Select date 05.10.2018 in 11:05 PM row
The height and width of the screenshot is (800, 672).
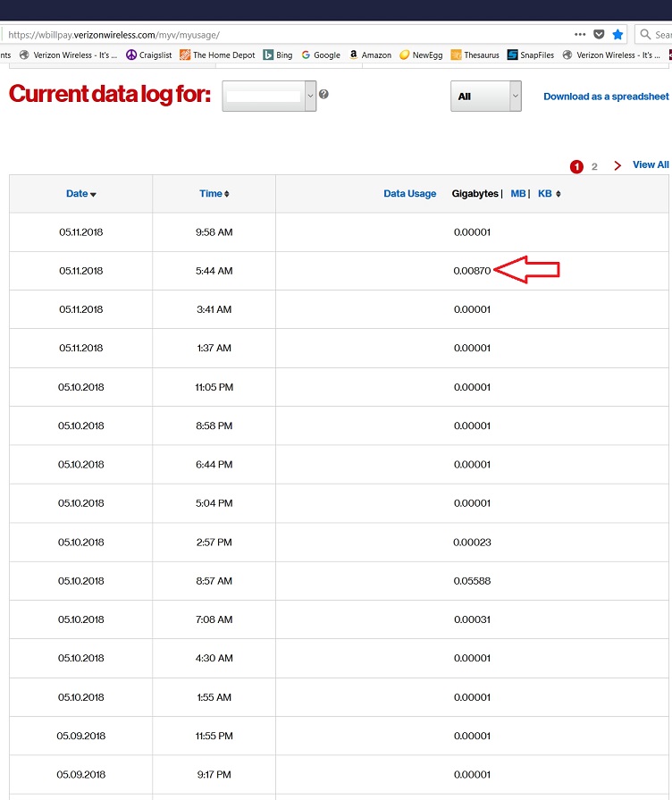click(x=81, y=387)
